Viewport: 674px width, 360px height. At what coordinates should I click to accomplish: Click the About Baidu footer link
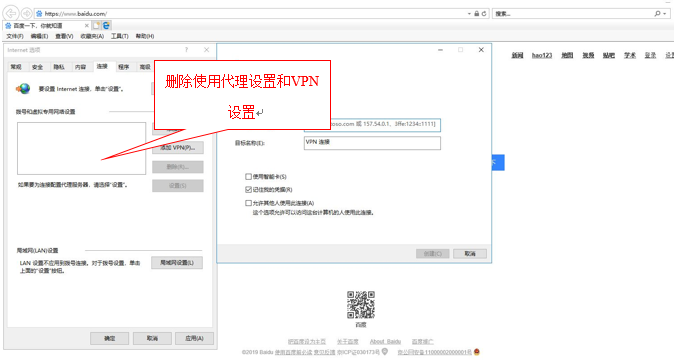tap(385, 342)
